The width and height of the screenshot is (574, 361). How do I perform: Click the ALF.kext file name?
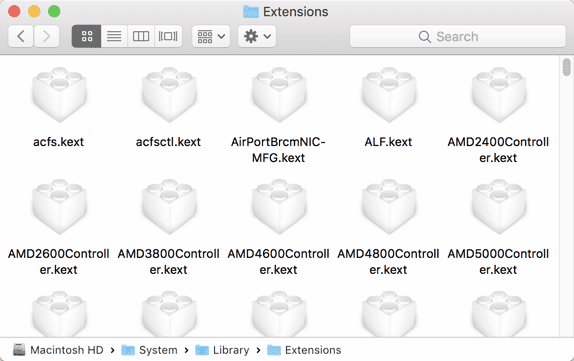pos(388,142)
